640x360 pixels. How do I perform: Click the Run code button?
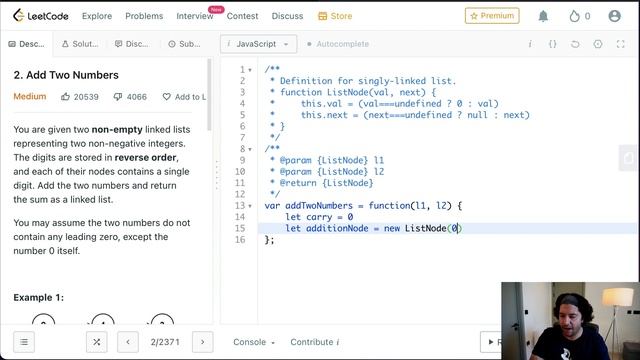tap(491, 342)
